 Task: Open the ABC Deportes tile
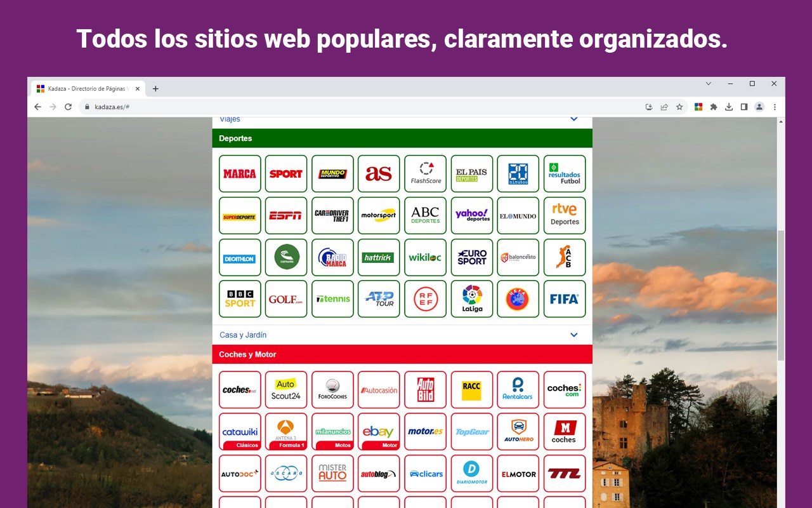pos(426,215)
